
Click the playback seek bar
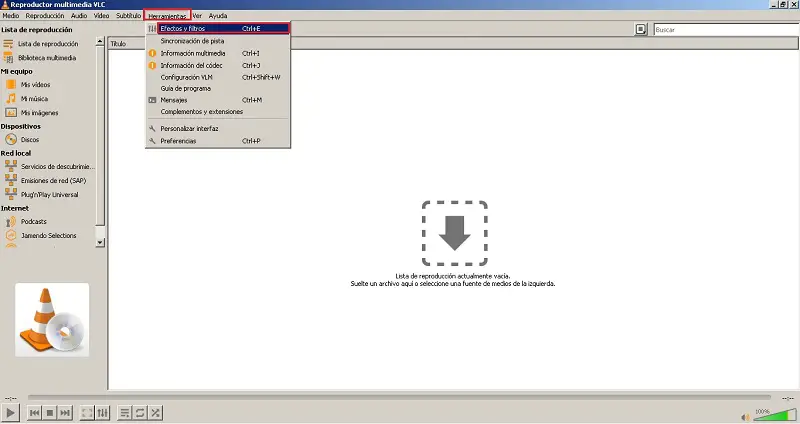tap(399, 397)
